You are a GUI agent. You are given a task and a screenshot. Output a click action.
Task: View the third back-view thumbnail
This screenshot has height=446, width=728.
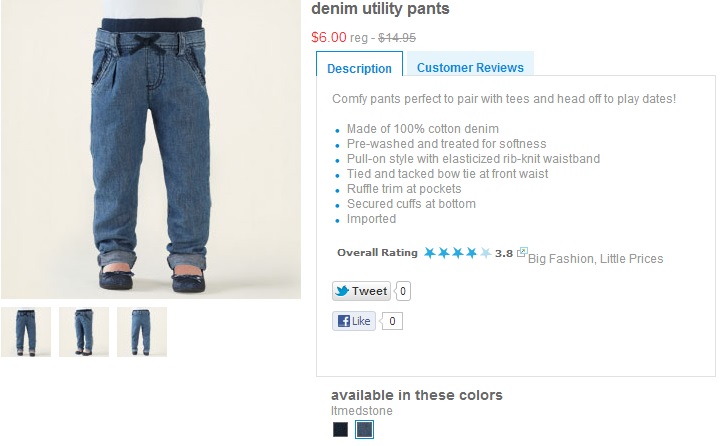click(142, 332)
